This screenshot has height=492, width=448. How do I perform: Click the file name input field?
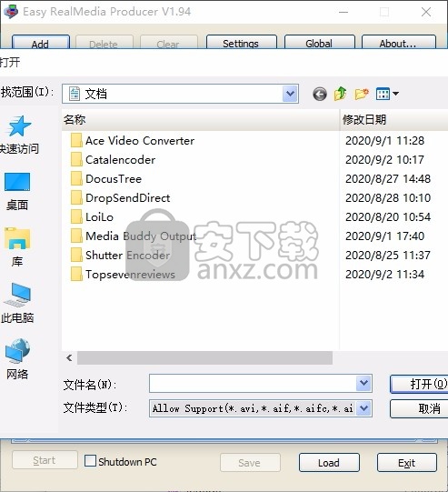coord(253,383)
